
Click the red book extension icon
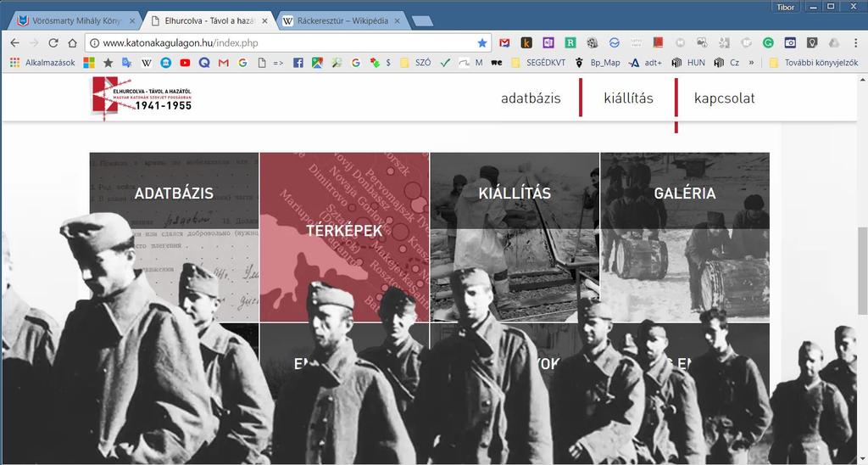658,42
